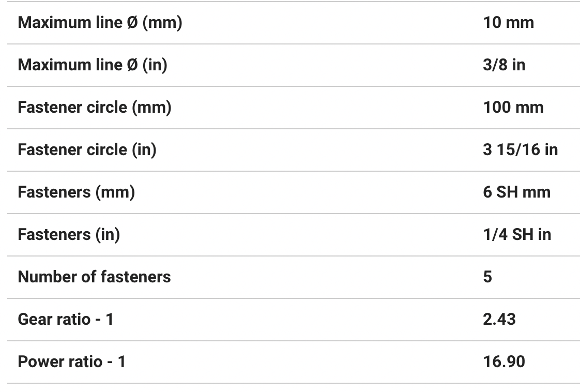This screenshot has width=580, height=392.
Task: Select the number of fasteners value '5'
Action: coord(487,277)
